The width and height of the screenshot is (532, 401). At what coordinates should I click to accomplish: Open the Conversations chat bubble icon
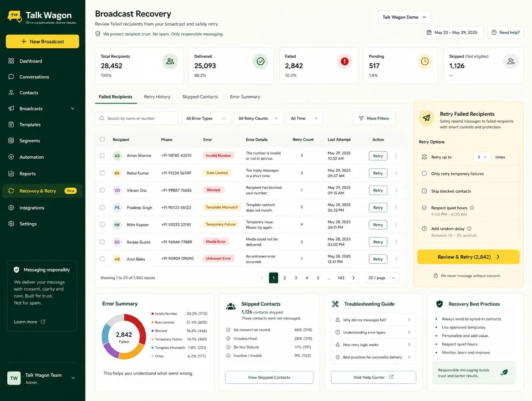[11, 77]
